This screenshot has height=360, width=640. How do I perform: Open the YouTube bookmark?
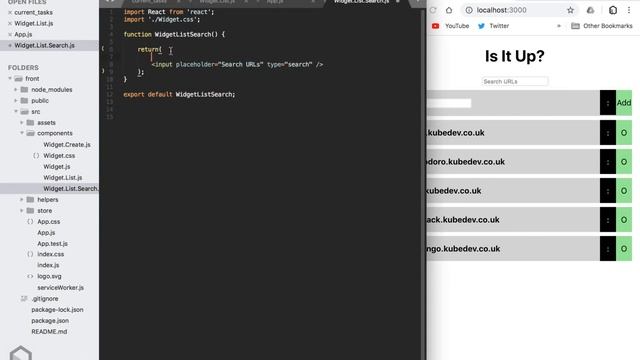(x=450, y=26)
